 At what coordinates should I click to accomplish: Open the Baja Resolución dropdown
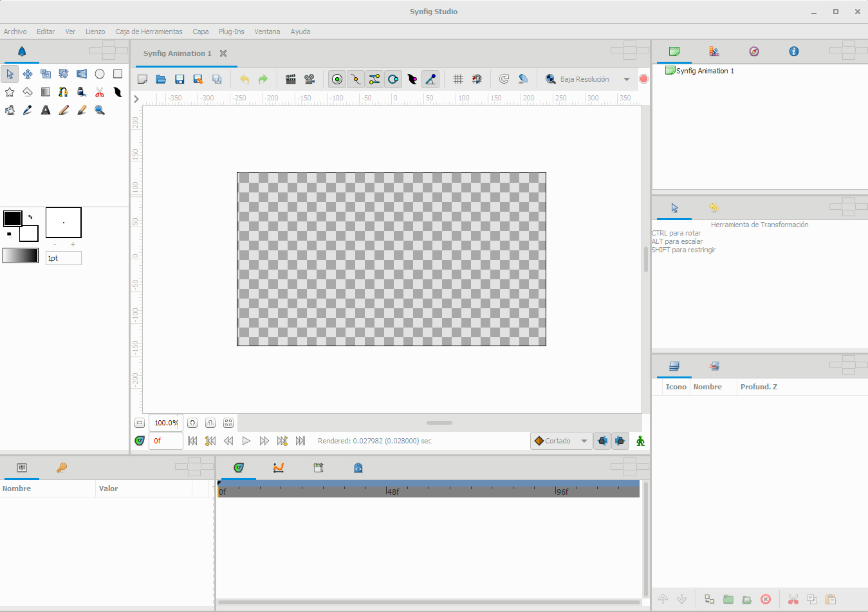[626, 79]
